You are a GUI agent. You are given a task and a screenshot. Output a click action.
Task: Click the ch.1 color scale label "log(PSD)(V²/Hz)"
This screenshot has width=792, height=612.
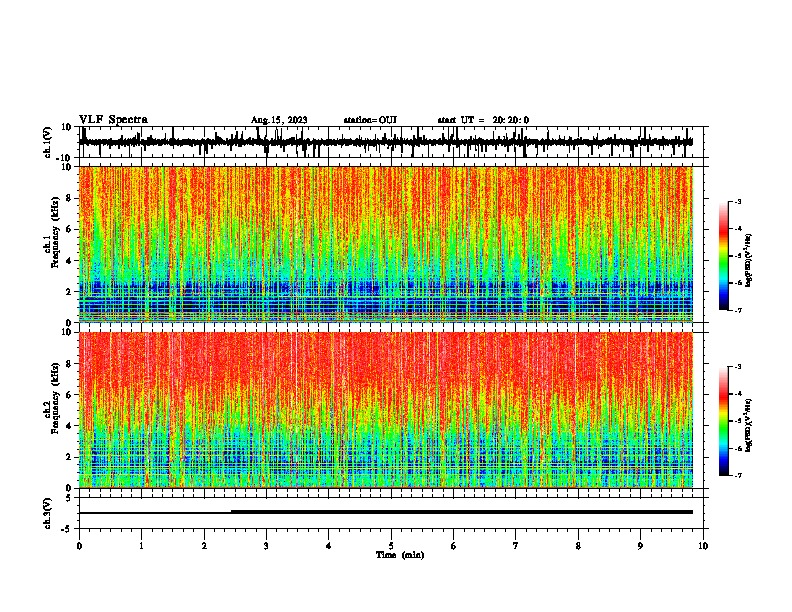(748, 261)
